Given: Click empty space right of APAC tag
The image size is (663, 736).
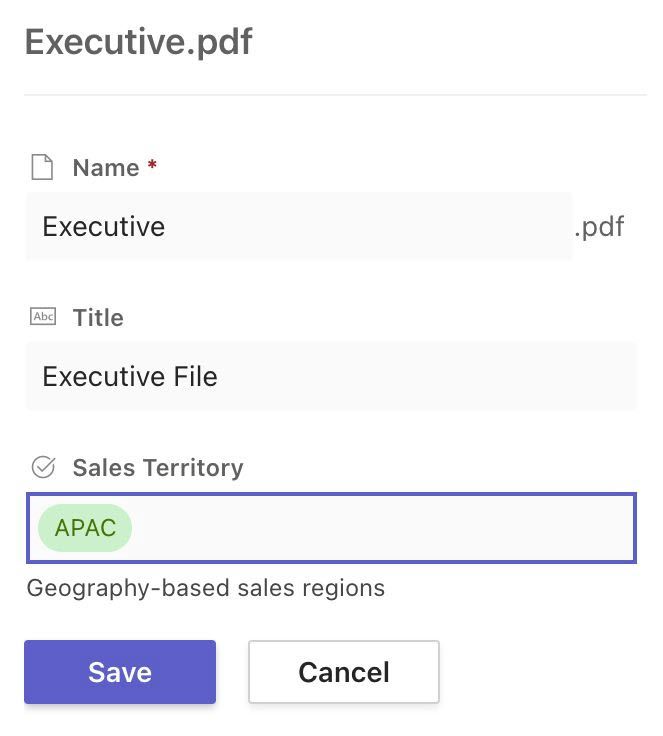Looking at the screenshot, I should pyautogui.click(x=400, y=528).
